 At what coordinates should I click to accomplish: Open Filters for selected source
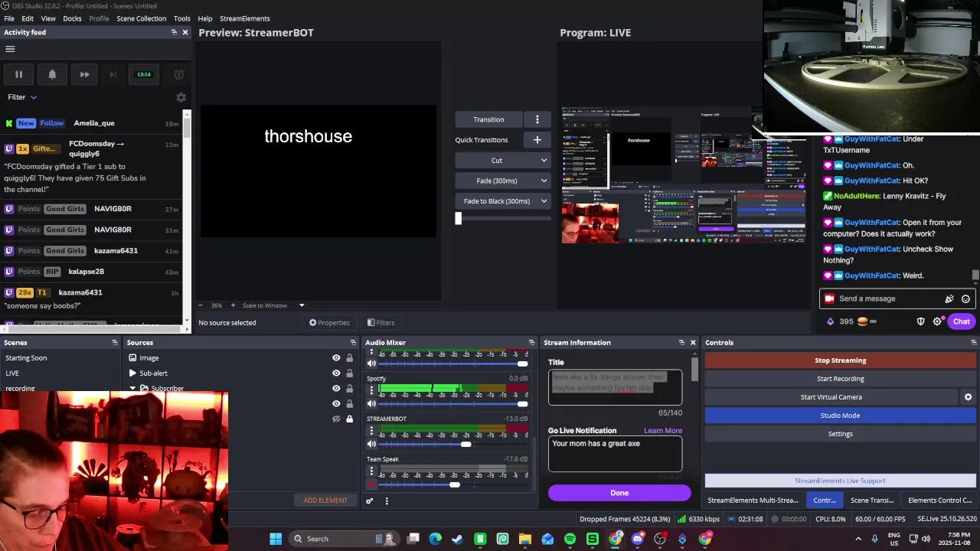[x=381, y=323]
